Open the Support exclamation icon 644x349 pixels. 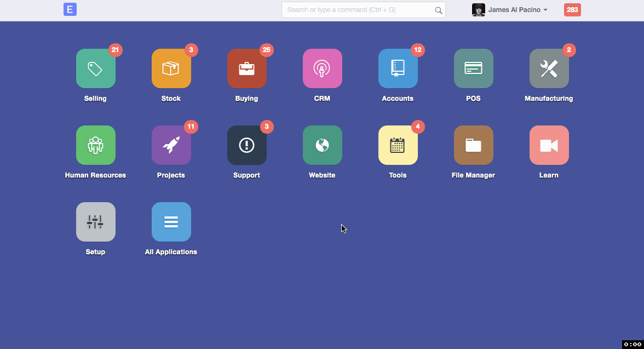(x=247, y=145)
